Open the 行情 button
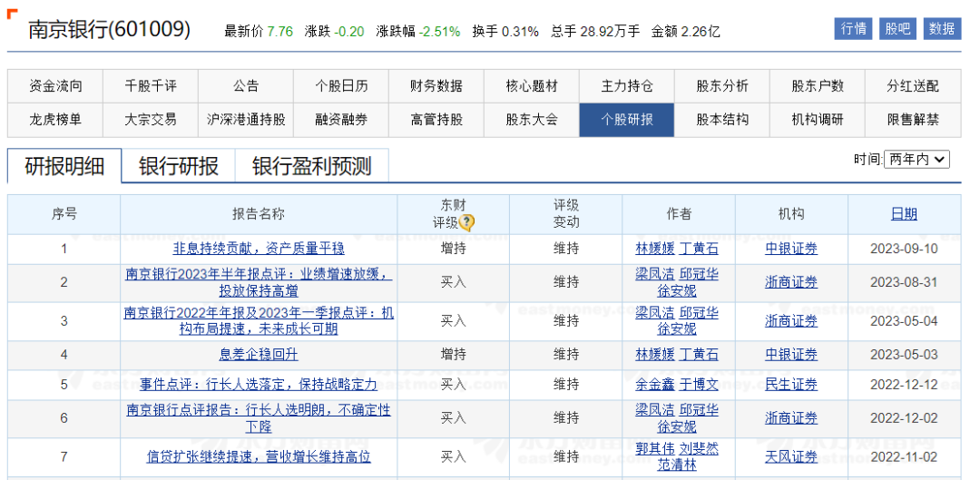 [x=853, y=29]
